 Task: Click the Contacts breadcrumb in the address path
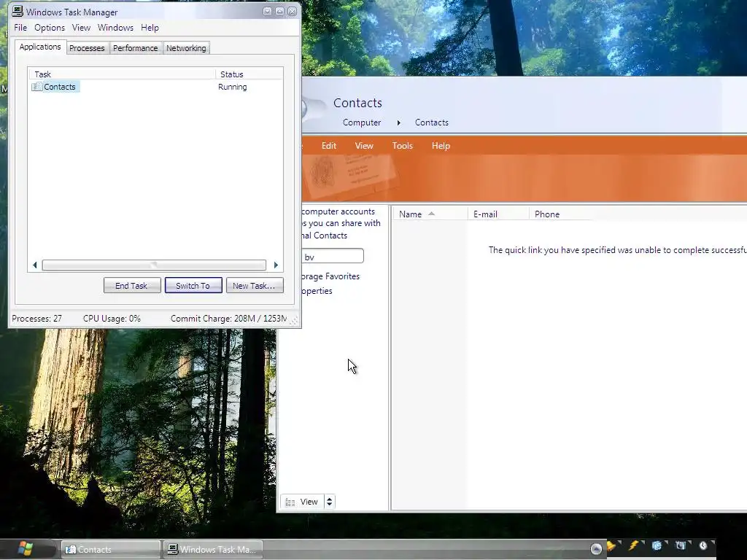(432, 122)
